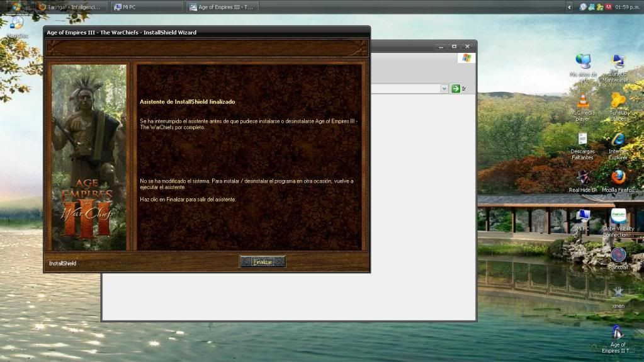Open Globe Visibility Connection shortcut
The width and height of the screenshot is (644, 362).
coord(618,223)
